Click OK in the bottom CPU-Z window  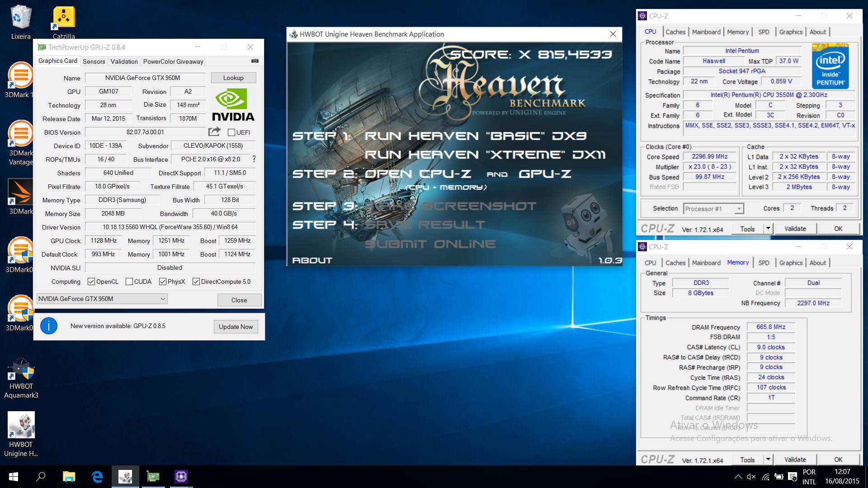pyautogui.click(x=838, y=460)
